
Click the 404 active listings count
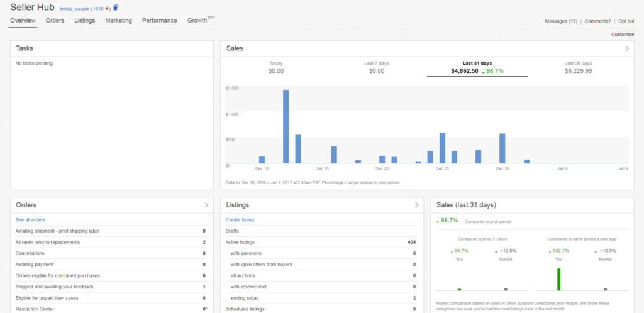411,243
